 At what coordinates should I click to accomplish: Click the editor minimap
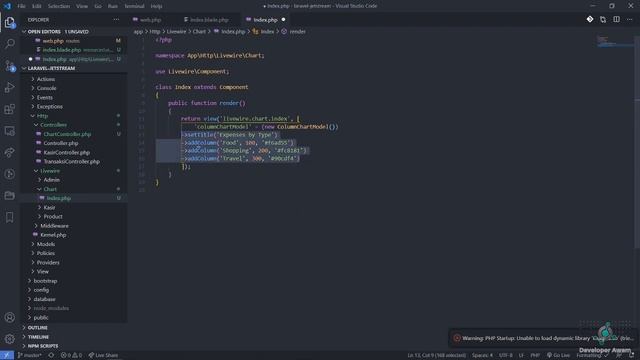[x=614, y=41]
